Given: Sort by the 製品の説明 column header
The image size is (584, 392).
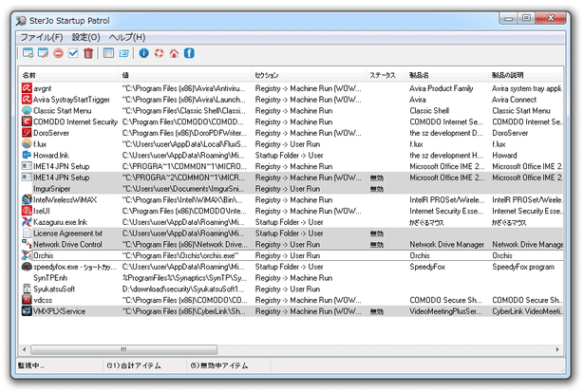Looking at the screenshot, I should tap(526, 75).
